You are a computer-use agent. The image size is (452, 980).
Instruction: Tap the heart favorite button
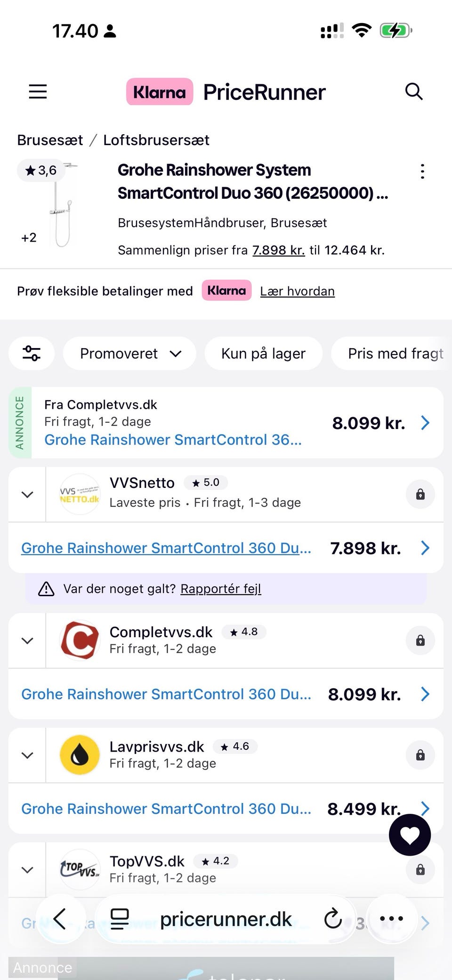410,835
